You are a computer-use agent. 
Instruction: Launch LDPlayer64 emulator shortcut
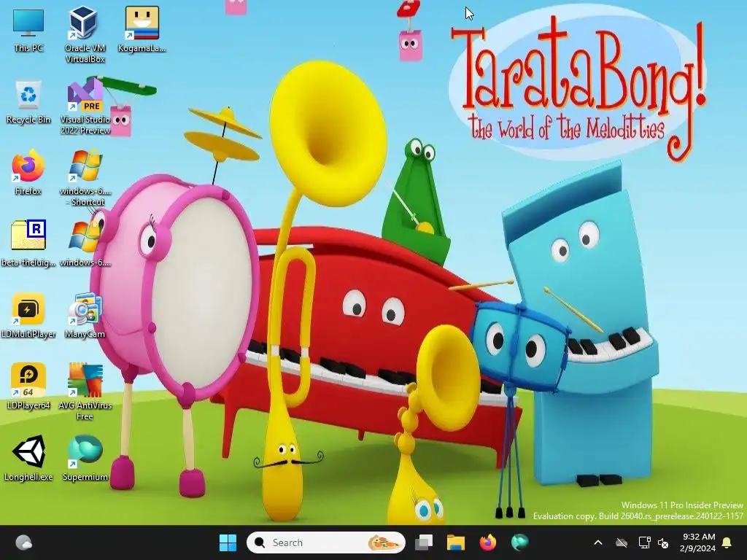28,386
